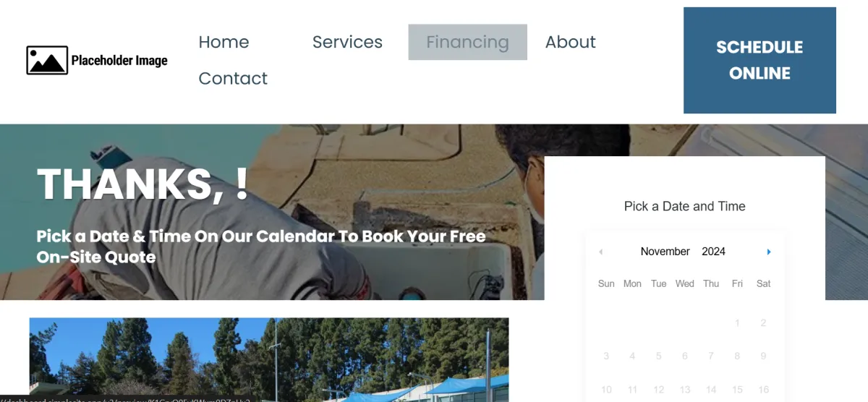Open the Home menu item
The image size is (868, 402).
tap(224, 42)
